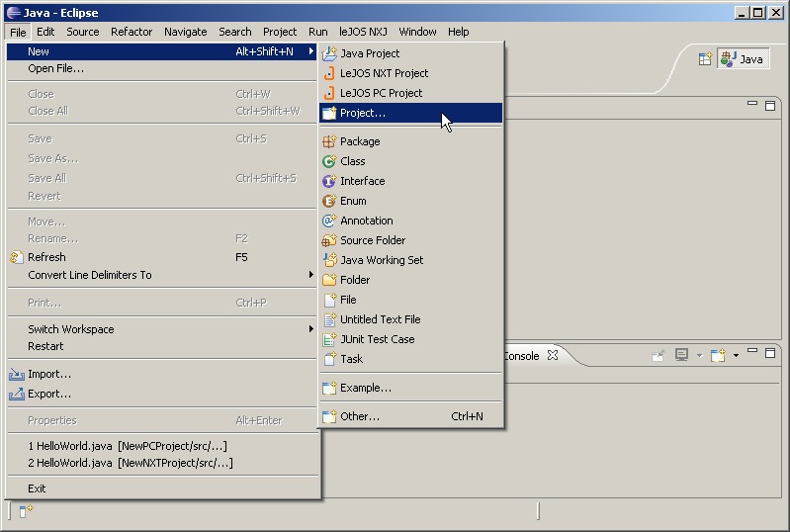
Task: Click the Display Selected Console monitor icon
Action: pos(681,355)
